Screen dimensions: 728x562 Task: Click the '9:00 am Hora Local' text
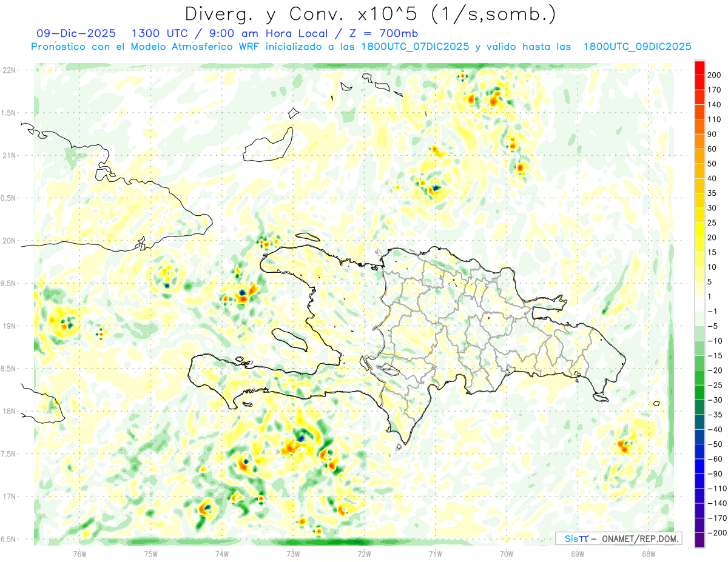point(268,33)
